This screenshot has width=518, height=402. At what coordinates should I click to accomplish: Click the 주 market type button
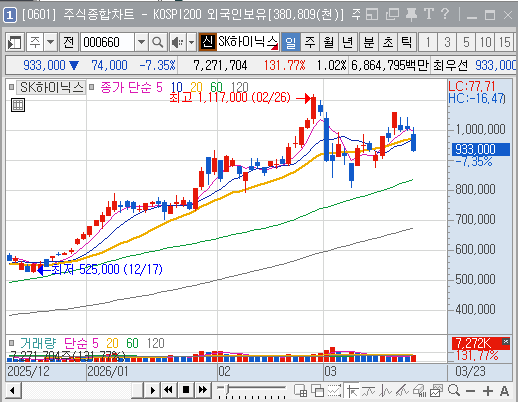[x=35, y=42]
